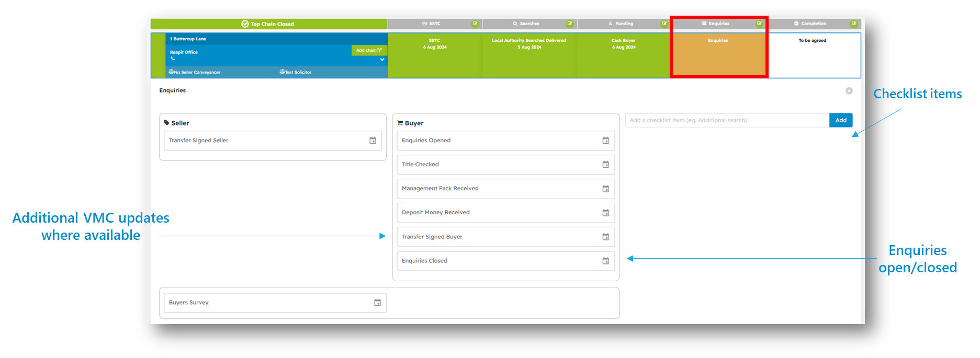Click the Deposit Money Received date field
Viewport: 980px width, 358px height.
pyautogui.click(x=505, y=213)
